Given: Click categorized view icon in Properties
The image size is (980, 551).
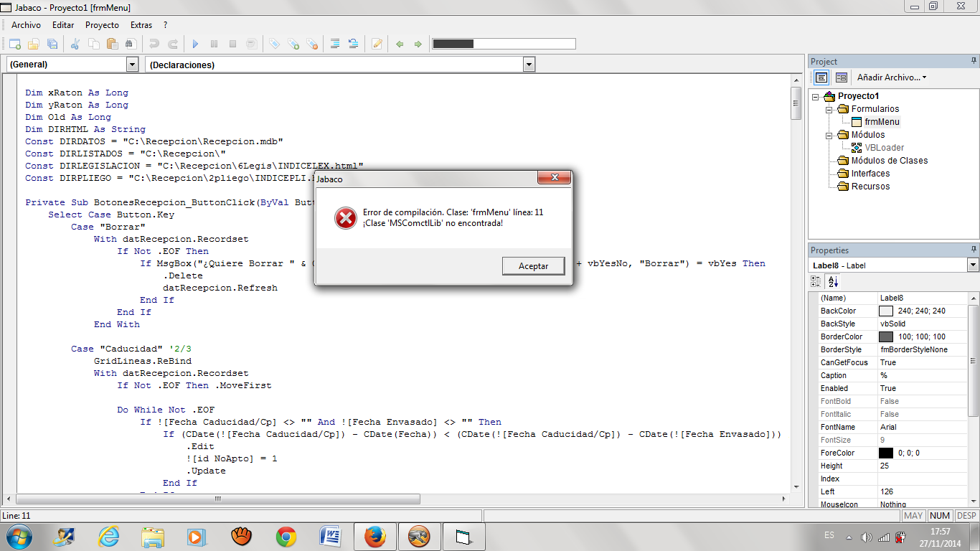Looking at the screenshot, I should coord(816,281).
